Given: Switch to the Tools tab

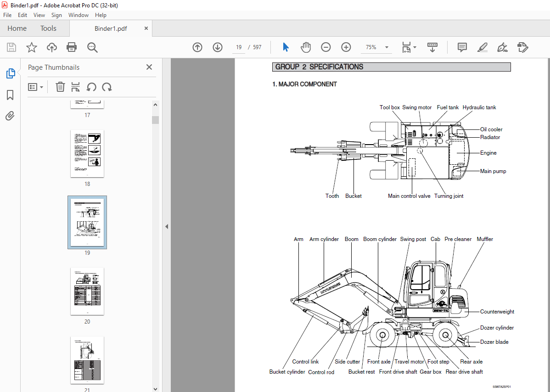Looking at the screenshot, I should tap(48, 28).
